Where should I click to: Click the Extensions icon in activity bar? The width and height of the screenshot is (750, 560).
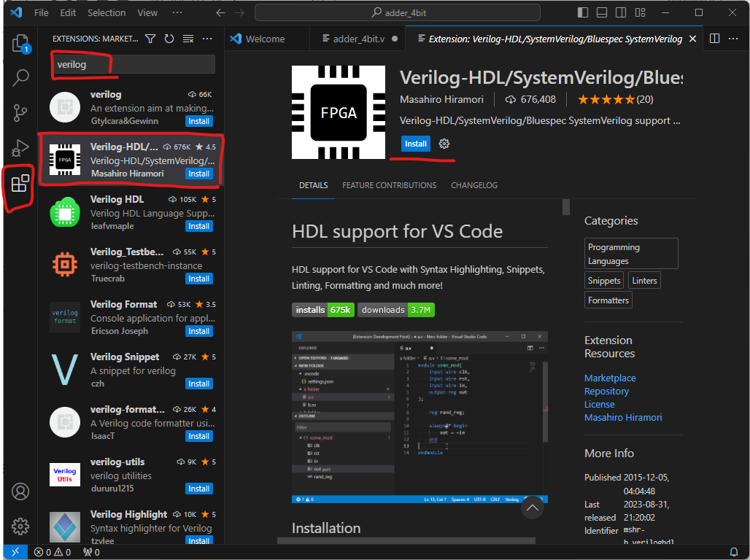click(20, 184)
